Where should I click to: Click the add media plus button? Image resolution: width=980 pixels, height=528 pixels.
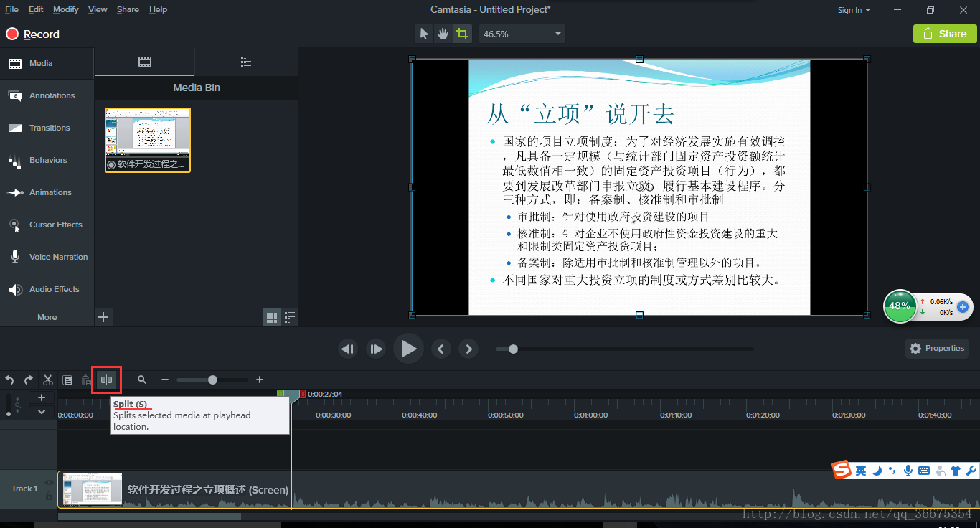click(x=103, y=317)
